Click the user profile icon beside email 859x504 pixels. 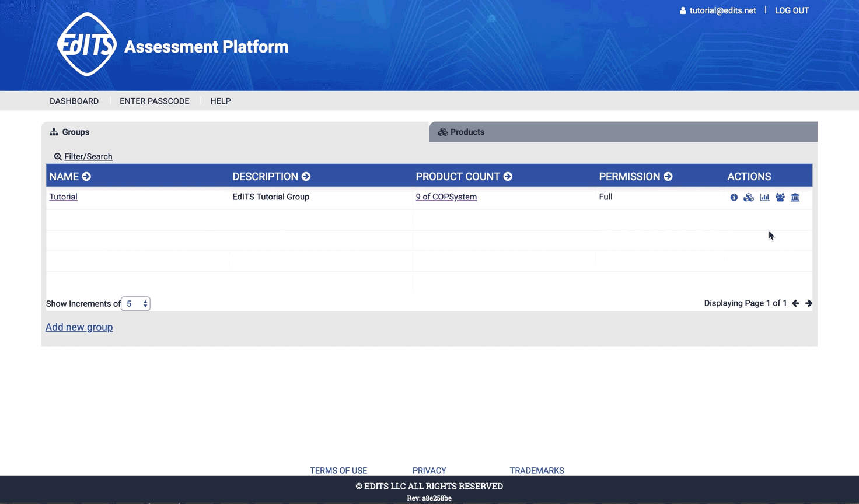683,10
